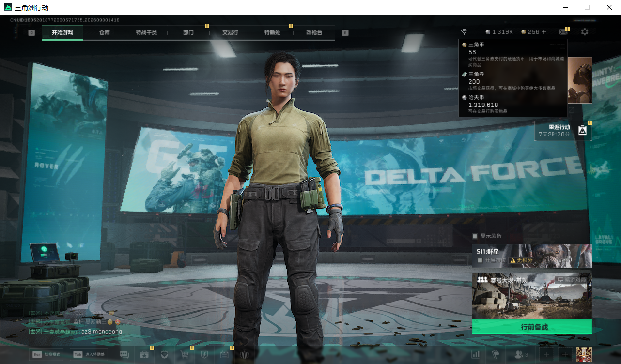This screenshot has height=364, width=621.
Task: Open the 改枪台 tab
Action: pyautogui.click(x=314, y=32)
